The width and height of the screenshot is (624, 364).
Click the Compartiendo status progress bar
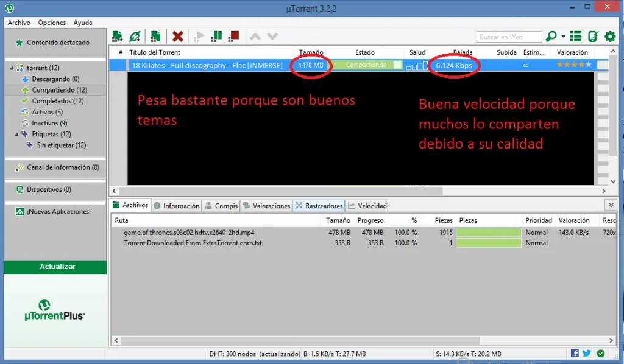coord(367,65)
